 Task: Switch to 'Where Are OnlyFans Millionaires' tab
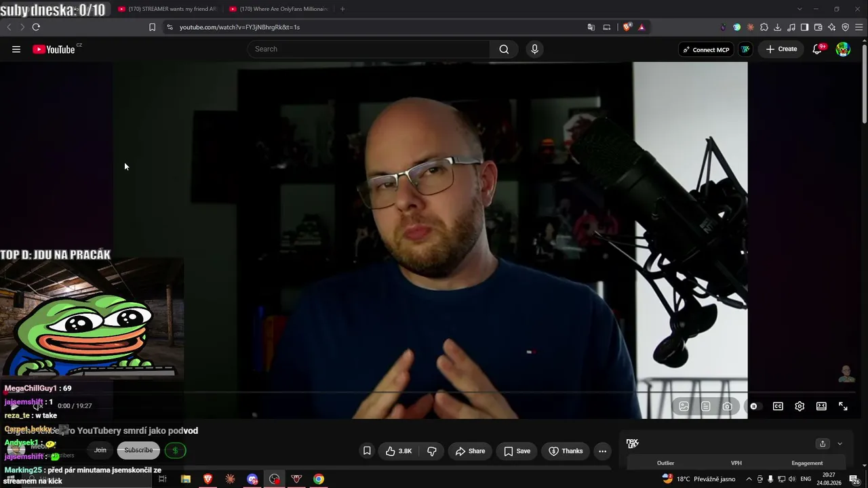[x=279, y=9]
